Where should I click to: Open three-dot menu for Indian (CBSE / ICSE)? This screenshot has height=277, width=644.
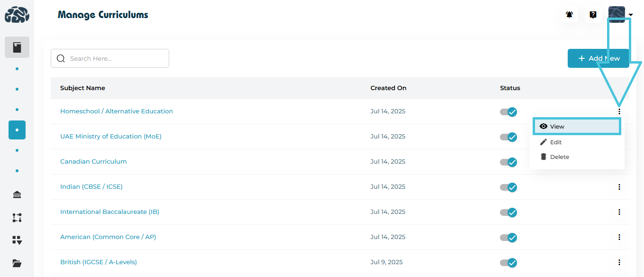pyautogui.click(x=619, y=187)
